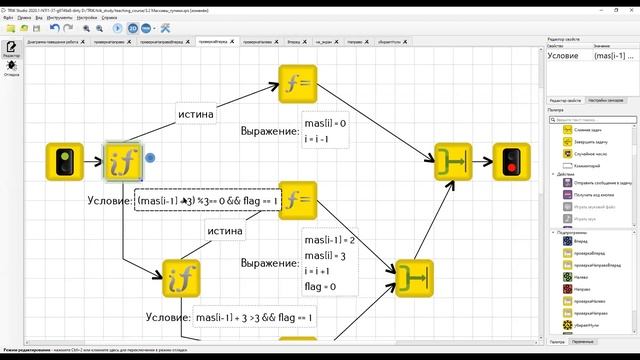Screen dimensions: 640x360
Task: Switch to the Отладка debug mode icon
Action: pos(11,68)
